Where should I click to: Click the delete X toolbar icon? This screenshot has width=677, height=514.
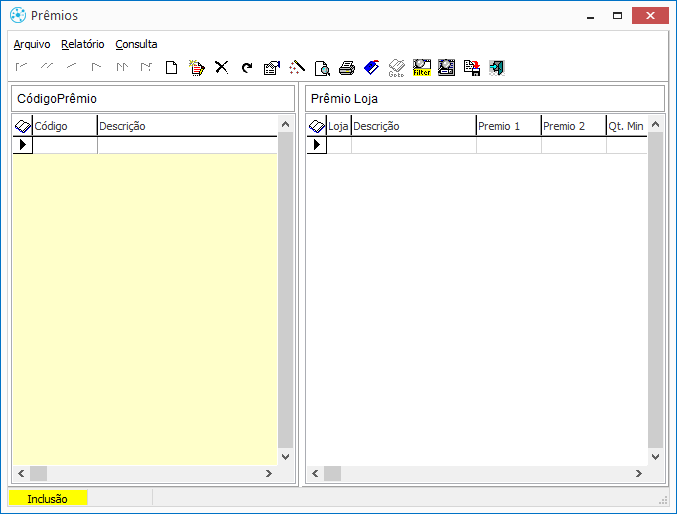point(222,68)
